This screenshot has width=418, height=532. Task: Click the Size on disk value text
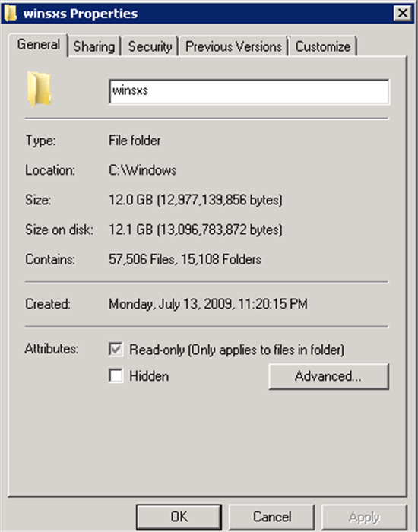195,230
